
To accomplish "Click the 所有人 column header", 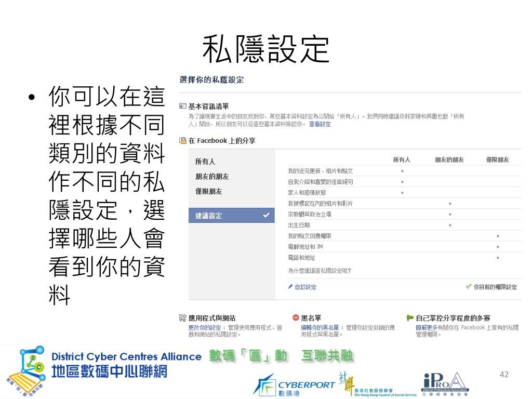I will point(402,159).
